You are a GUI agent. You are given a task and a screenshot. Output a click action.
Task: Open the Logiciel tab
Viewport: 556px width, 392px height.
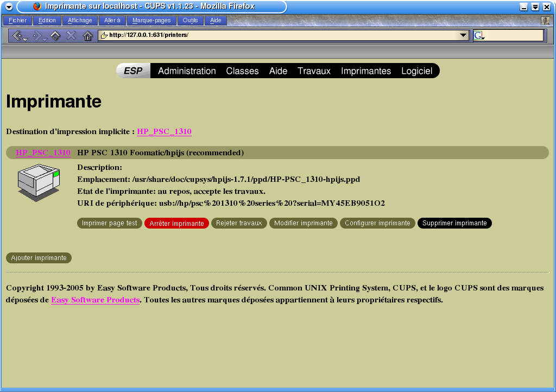(x=416, y=71)
